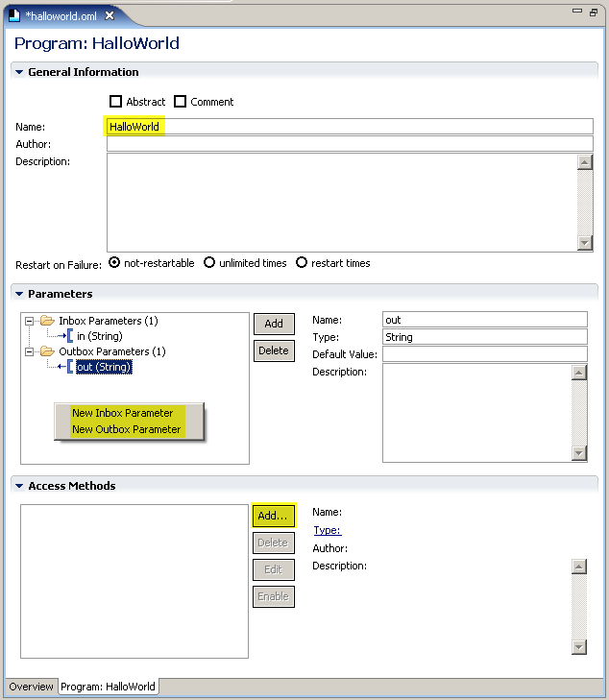Click the program Name field containing HalloWorld
This screenshot has width=609, height=700.
[x=350, y=127]
